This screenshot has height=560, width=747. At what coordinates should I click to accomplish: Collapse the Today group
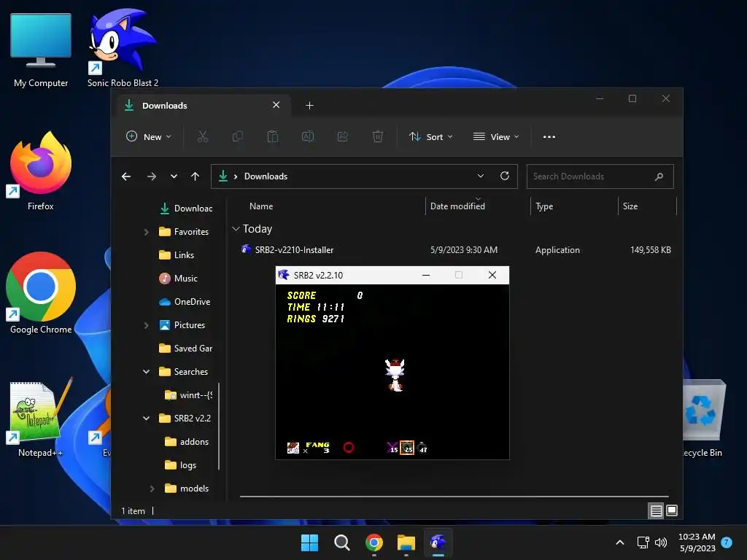tap(236, 229)
